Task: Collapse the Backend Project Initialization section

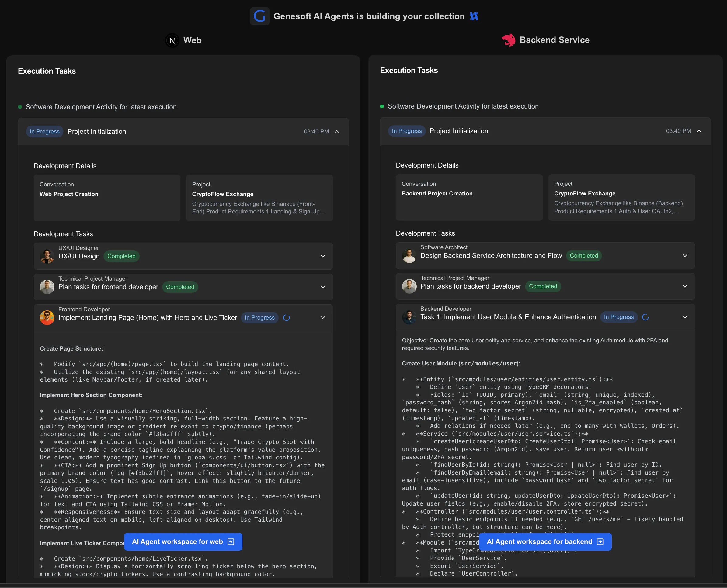Action: (x=699, y=131)
